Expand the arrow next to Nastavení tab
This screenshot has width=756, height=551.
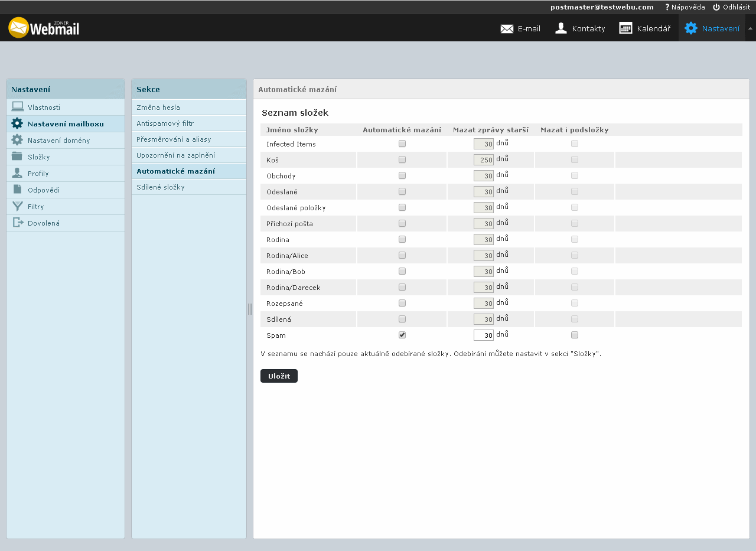pos(750,28)
